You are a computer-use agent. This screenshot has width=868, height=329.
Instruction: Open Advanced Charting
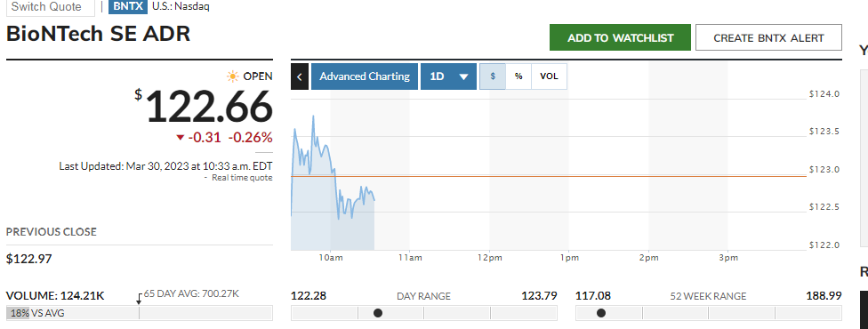[365, 76]
